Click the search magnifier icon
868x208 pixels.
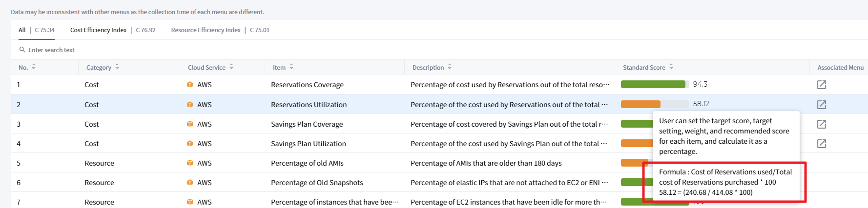pos(22,50)
